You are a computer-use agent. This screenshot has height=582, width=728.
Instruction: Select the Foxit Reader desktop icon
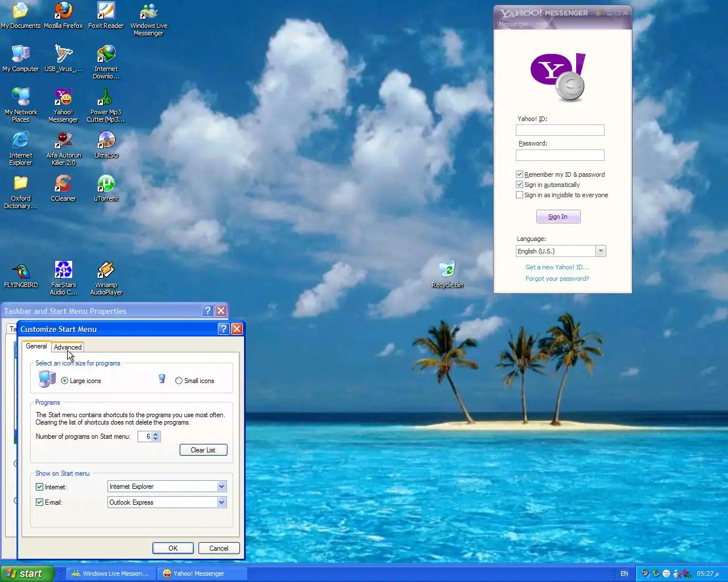(106, 16)
